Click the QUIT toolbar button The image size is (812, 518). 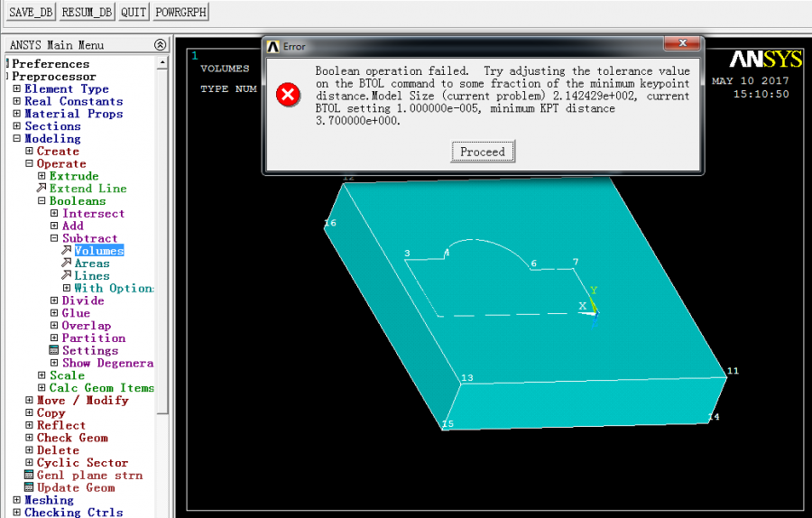click(x=134, y=12)
